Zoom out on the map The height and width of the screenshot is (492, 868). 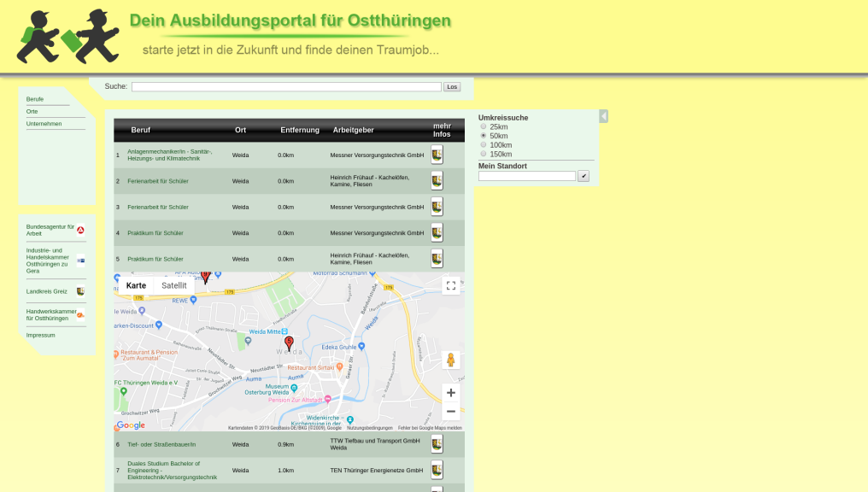tap(451, 412)
